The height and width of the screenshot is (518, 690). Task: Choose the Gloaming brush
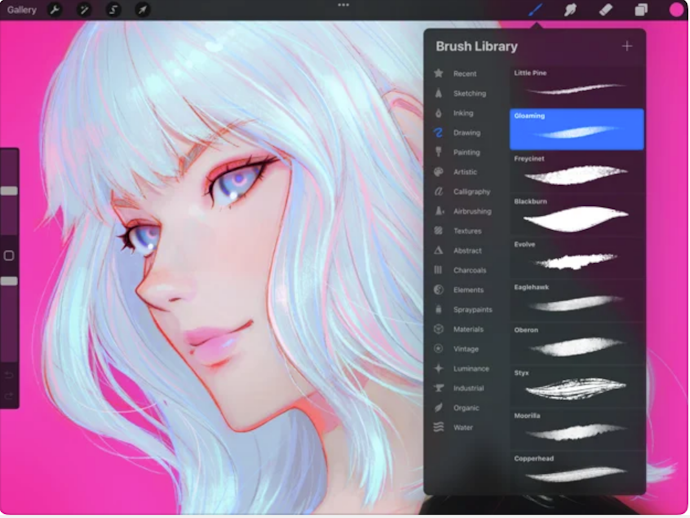(x=577, y=129)
